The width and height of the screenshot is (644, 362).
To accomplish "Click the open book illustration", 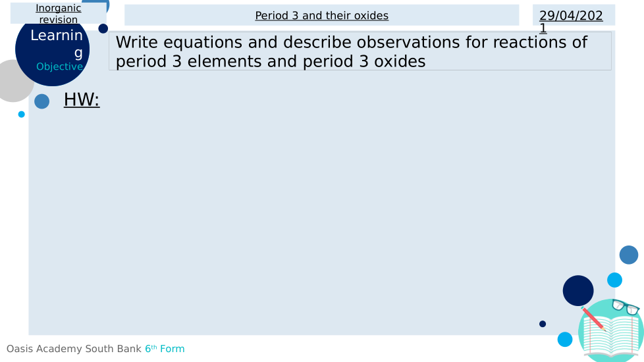I will tap(612, 336).
